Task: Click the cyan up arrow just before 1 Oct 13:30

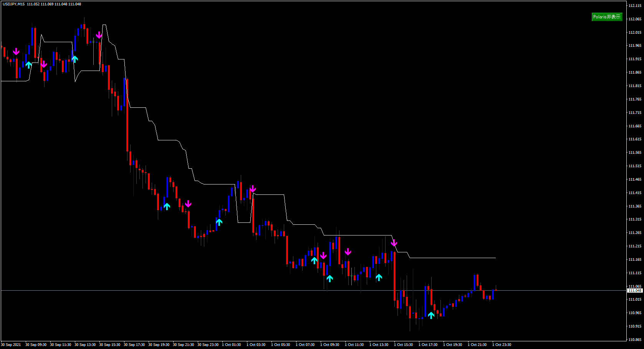Action: click(x=379, y=277)
